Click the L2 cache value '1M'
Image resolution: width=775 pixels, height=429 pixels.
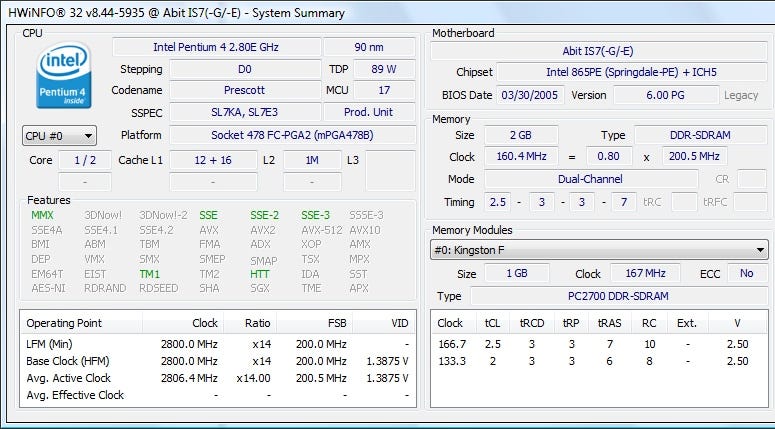(x=312, y=160)
